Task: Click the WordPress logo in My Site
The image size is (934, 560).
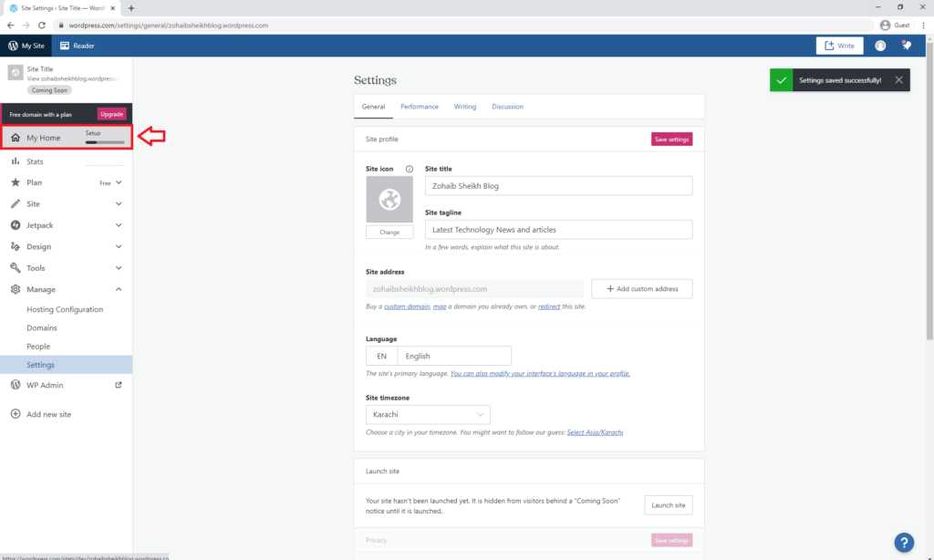Action: tap(13, 46)
